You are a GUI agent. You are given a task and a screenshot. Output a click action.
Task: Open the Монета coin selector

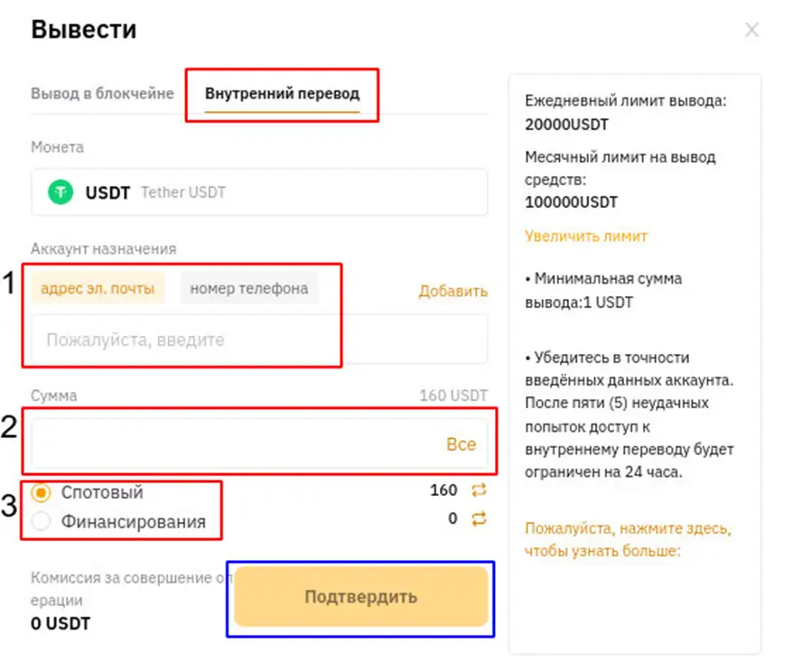click(x=259, y=191)
